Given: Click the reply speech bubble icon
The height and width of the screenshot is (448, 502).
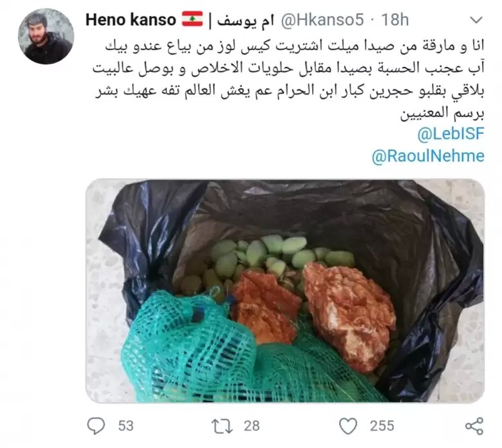Looking at the screenshot, I should (96, 425).
